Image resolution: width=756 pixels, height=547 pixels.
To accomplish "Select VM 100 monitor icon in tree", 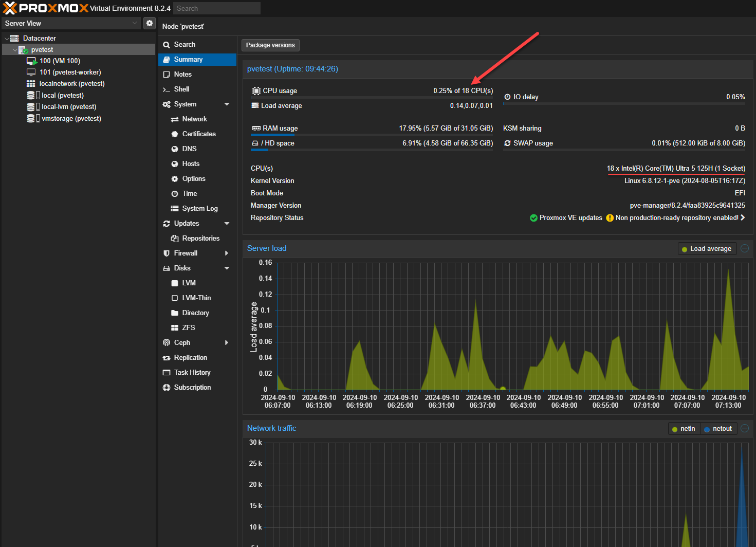I will coord(31,61).
